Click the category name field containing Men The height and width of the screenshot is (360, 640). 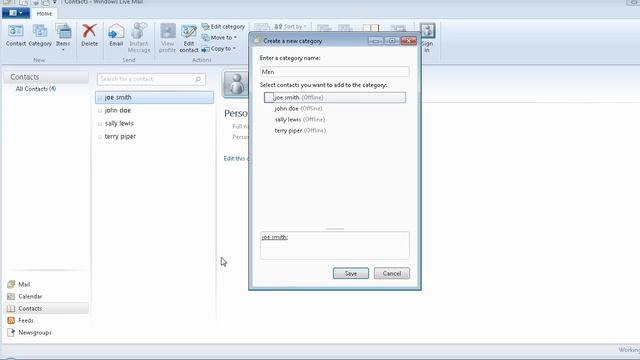[x=334, y=72]
